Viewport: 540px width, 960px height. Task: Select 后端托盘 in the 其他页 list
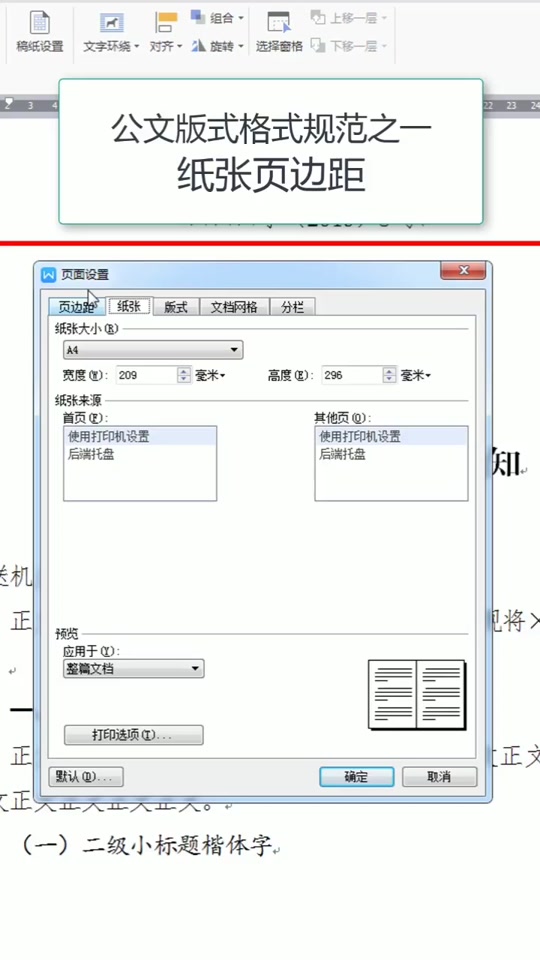[x=391, y=454]
